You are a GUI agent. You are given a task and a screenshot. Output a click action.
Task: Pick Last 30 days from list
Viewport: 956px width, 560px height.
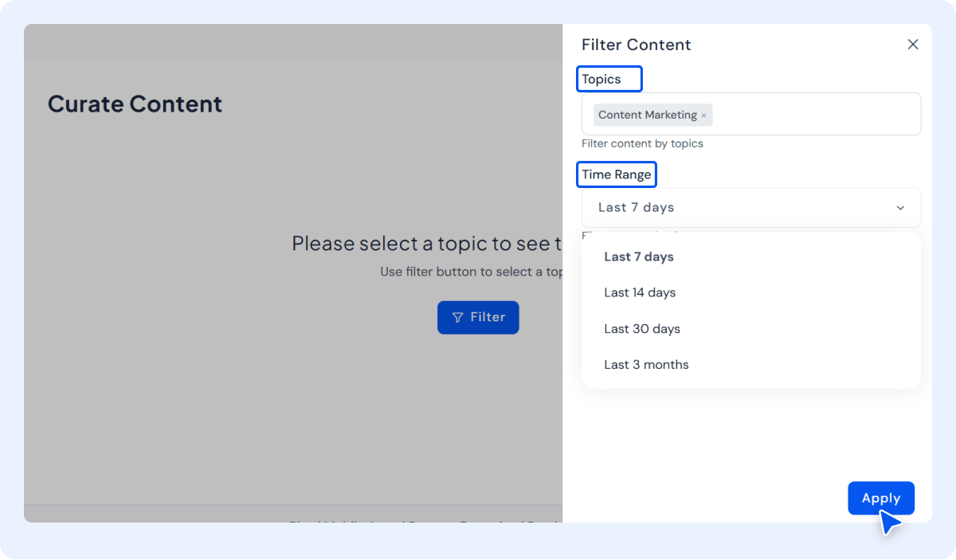click(x=642, y=328)
